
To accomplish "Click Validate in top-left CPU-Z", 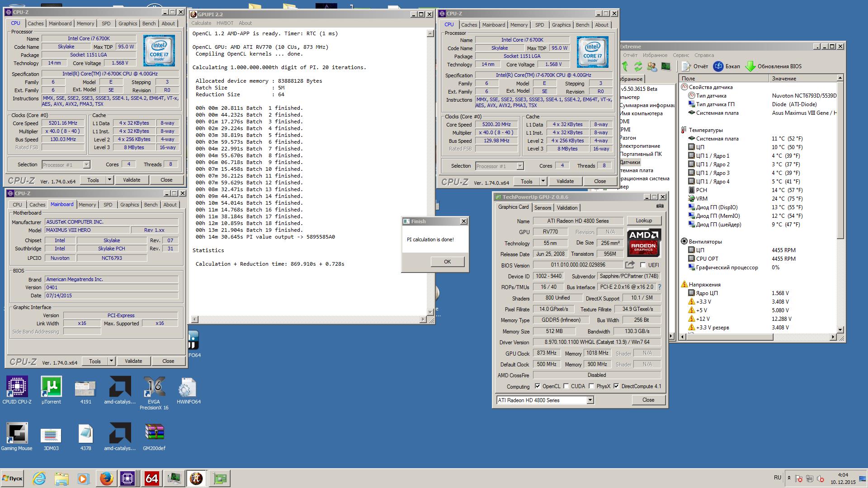I will pos(132,180).
